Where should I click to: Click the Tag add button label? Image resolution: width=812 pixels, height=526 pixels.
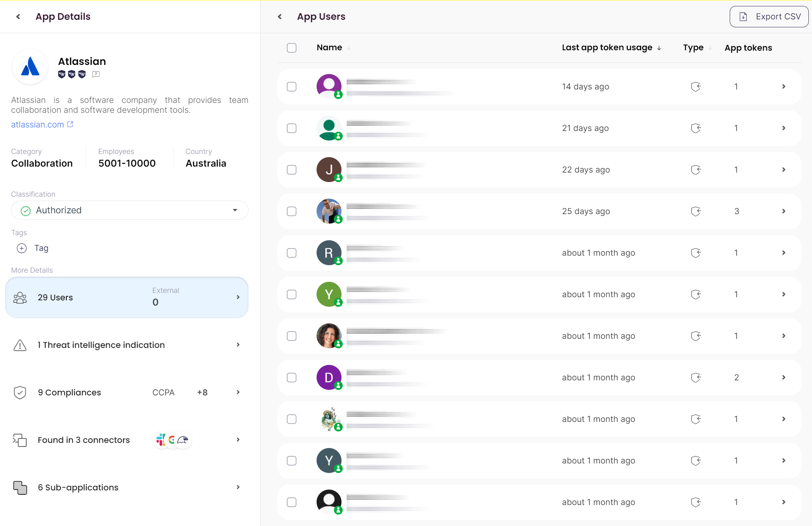(41, 248)
